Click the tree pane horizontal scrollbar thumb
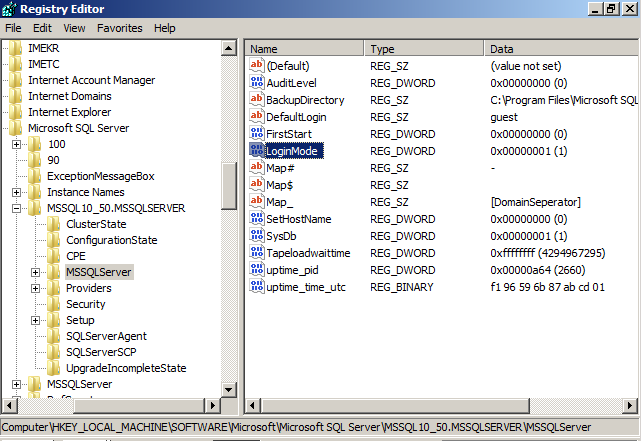The width and height of the screenshot is (641, 441). (x=139, y=405)
